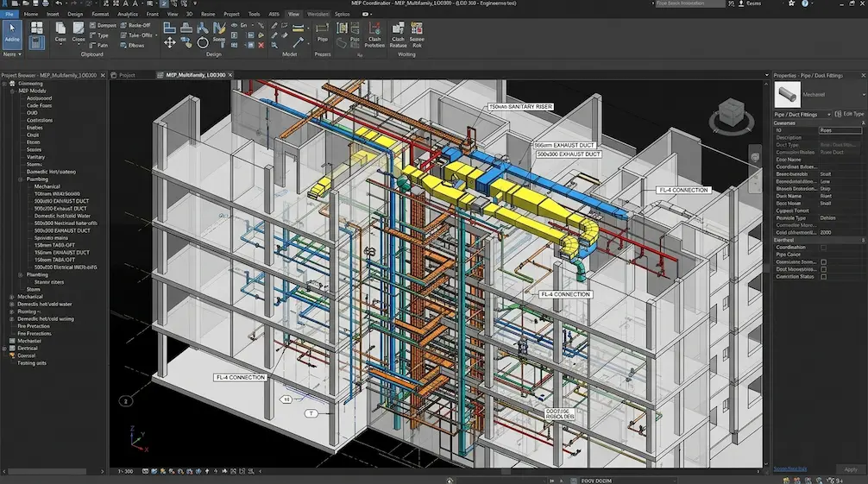Select the Elbows tool icon
Screen dimensions: 868x484
point(132,46)
